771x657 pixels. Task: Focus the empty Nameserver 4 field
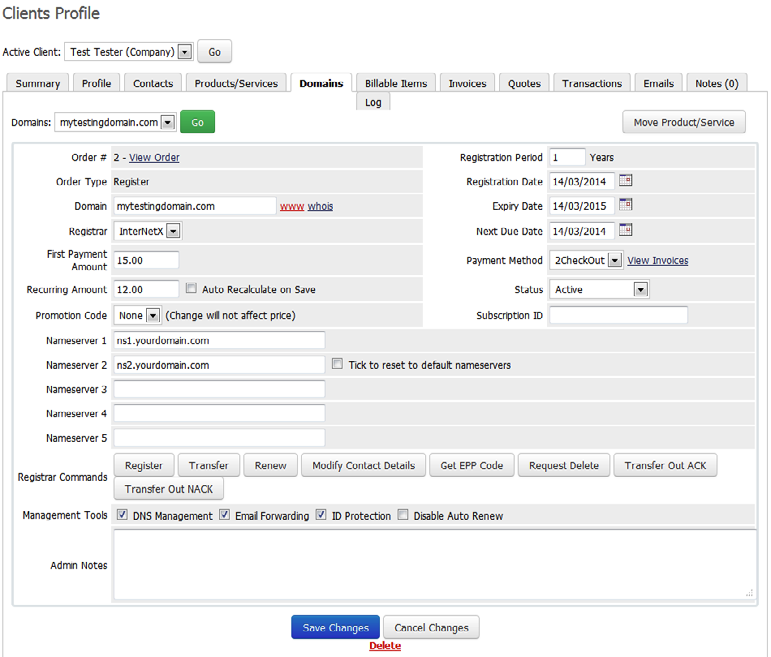[219, 414]
